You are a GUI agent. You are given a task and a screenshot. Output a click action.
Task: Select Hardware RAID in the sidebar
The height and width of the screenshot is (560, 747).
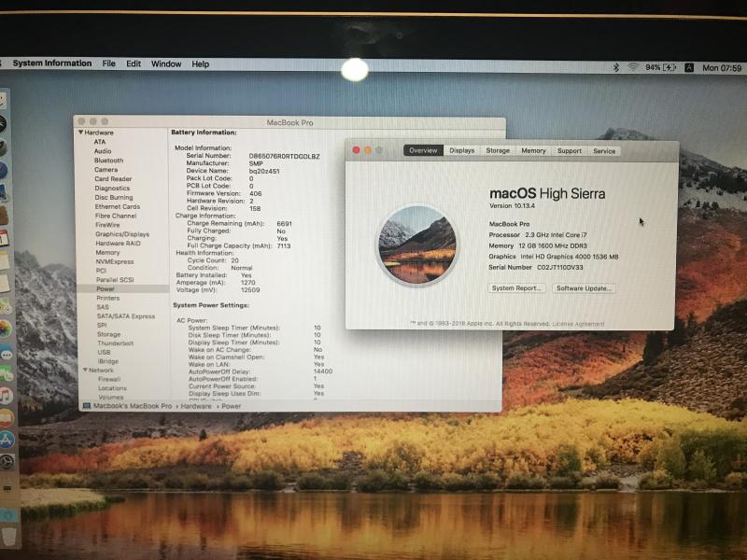pos(119,244)
